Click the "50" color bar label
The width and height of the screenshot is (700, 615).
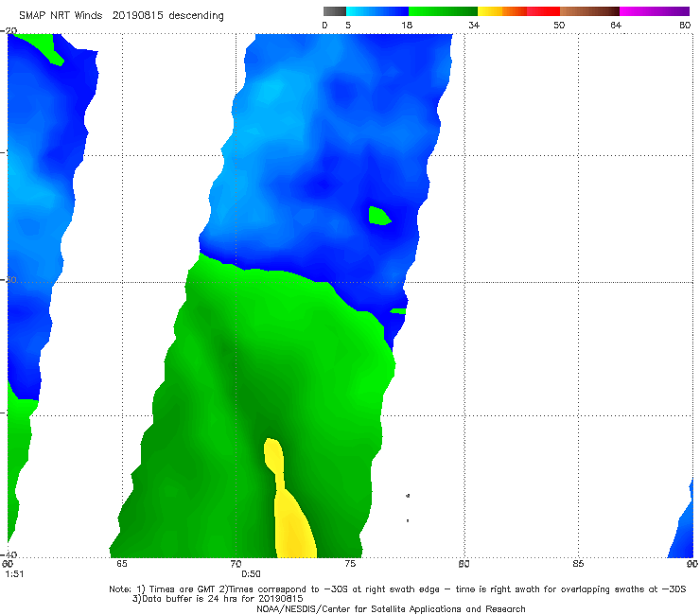559,25
